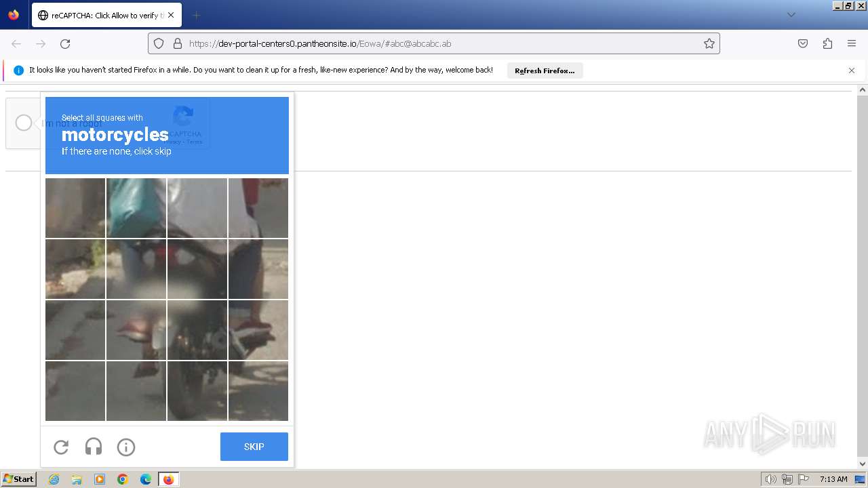Save page to Pocket

[803, 43]
